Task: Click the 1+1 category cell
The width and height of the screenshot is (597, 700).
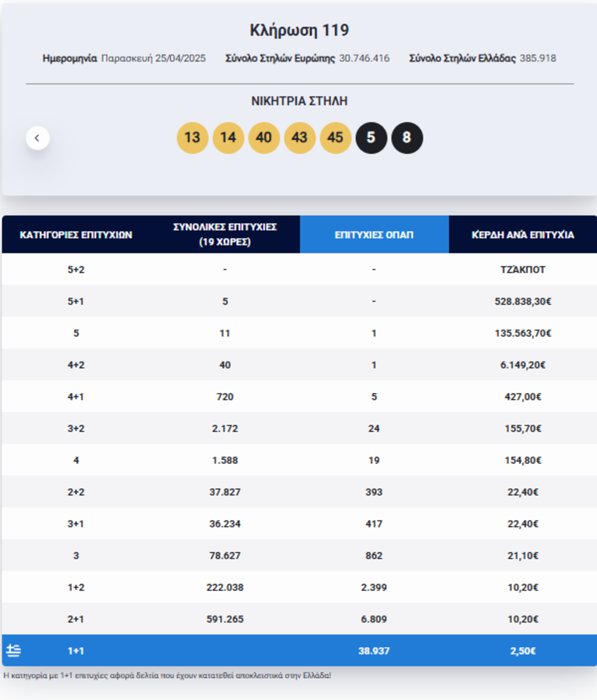Action: click(x=76, y=651)
